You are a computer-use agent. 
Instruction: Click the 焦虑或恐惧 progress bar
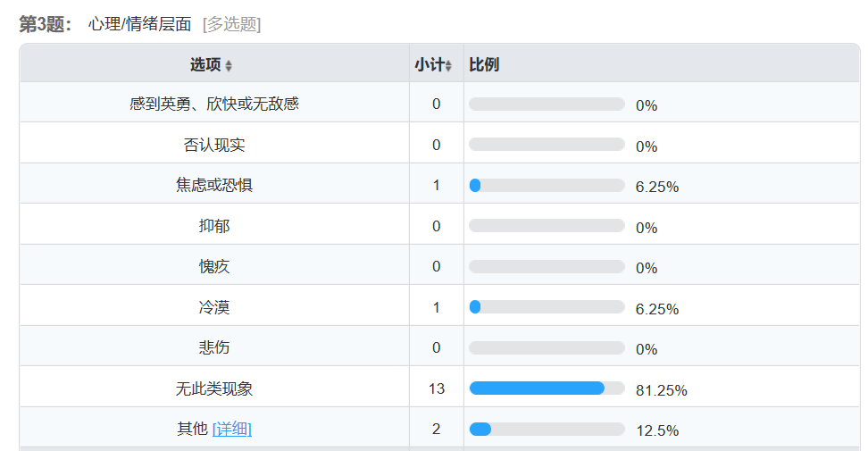pos(547,186)
